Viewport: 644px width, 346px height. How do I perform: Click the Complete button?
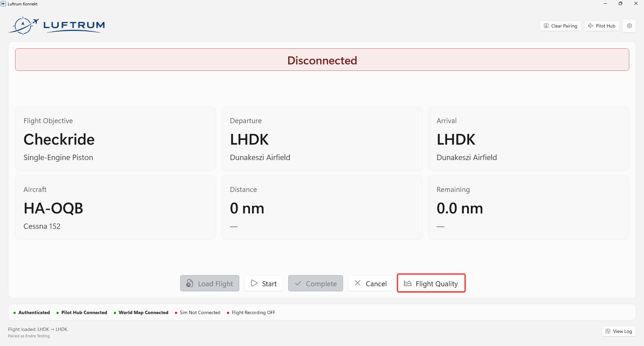pyautogui.click(x=315, y=284)
